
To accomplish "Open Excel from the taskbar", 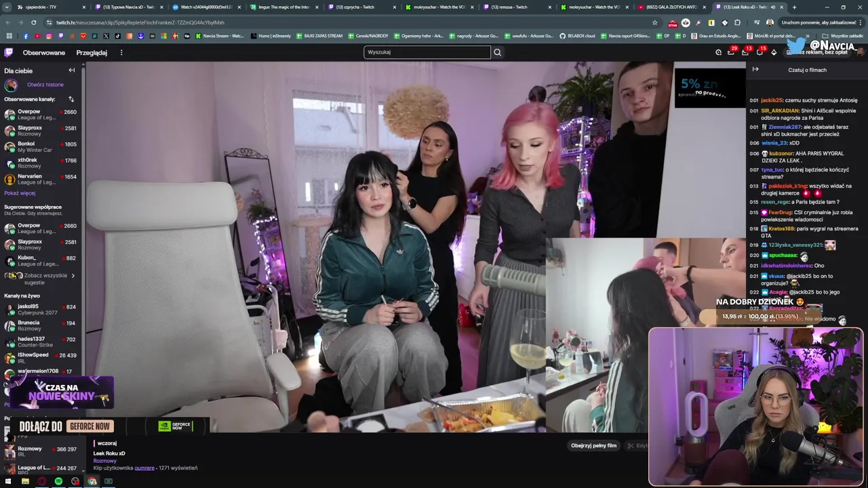I will [x=108, y=481].
